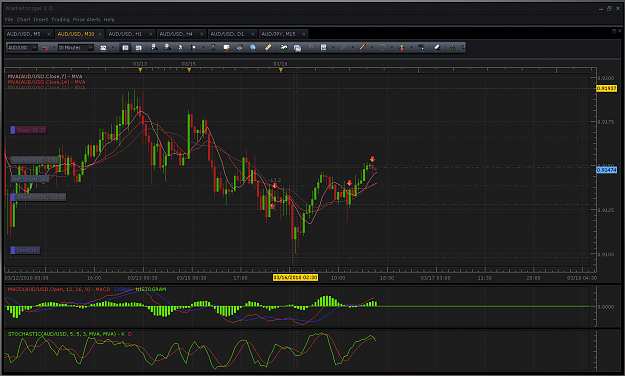This screenshot has width=625, height=376.
Task: Click the zoom in magnifier icon
Action: click(154, 48)
